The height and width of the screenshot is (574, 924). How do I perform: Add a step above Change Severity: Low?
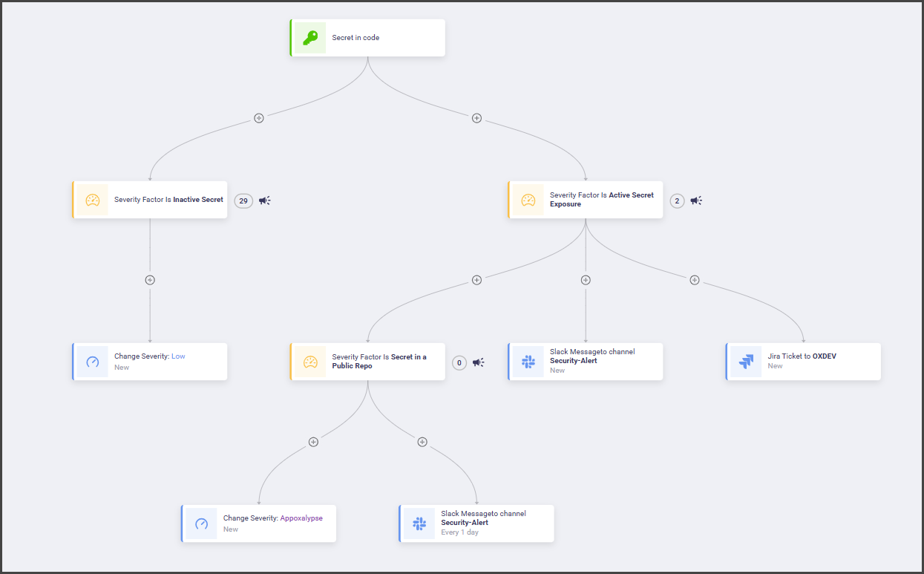(x=150, y=280)
